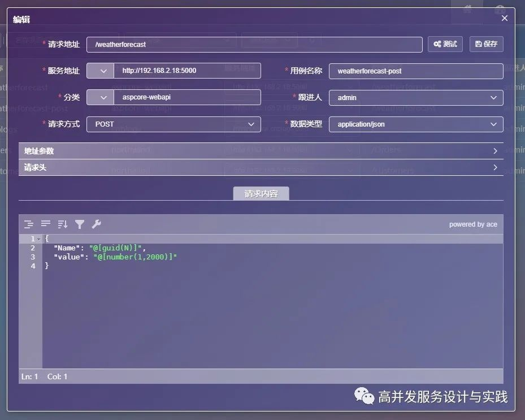
Task: Click the 分类 aspcore-webapi field
Action: coord(187,97)
